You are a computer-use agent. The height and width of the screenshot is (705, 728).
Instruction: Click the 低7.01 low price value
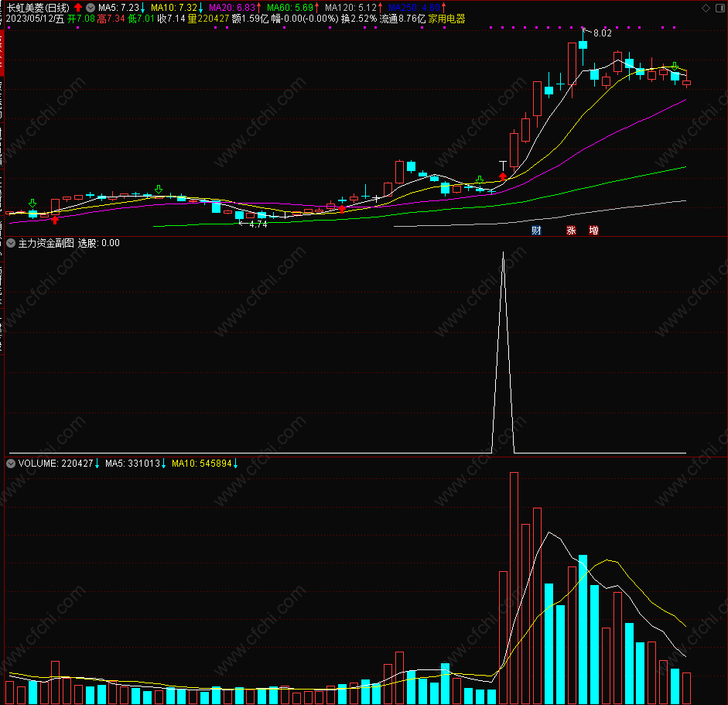click(x=141, y=19)
